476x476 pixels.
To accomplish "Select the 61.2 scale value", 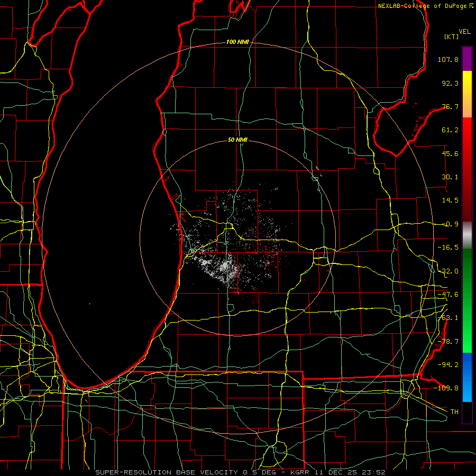I will click(450, 130).
